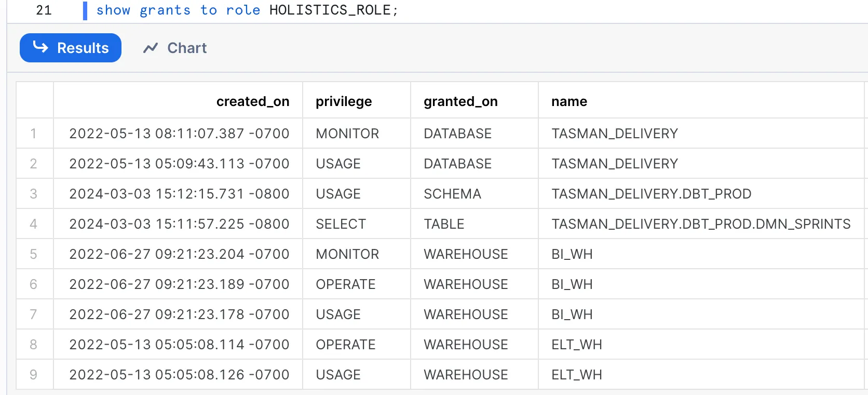Place cursor in SQL line 21
Image resolution: width=868 pixels, height=395 pixels.
[247, 10]
